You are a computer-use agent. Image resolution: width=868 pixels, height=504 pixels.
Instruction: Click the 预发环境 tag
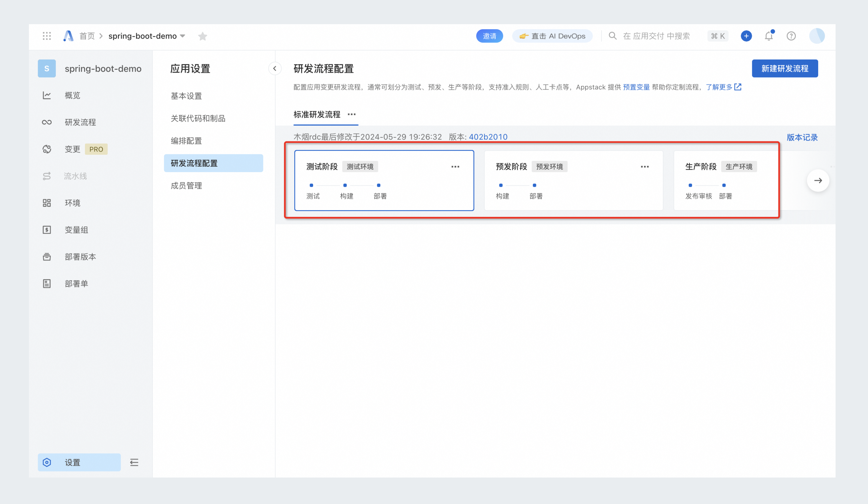coord(549,167)
